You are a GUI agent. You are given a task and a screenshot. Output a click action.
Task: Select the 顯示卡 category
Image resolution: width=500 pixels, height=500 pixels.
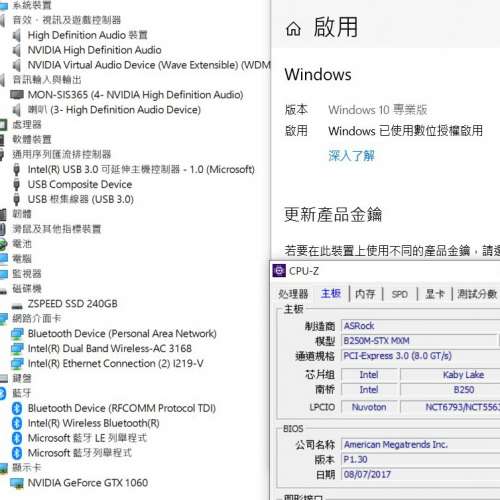point(27,468)
